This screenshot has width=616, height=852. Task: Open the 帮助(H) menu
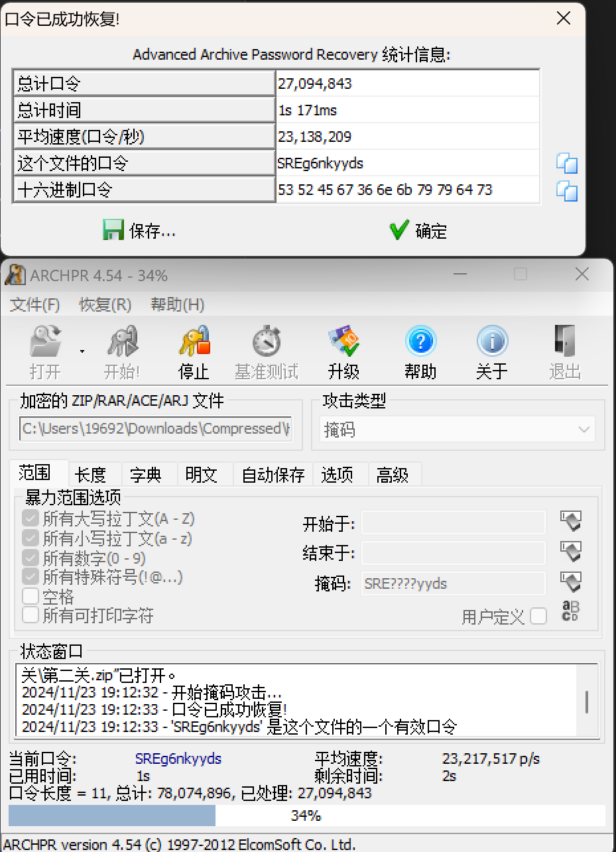(178, 305)
